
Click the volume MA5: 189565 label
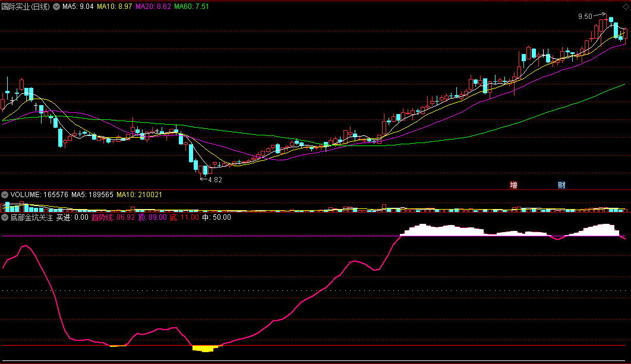coord(92,195)
